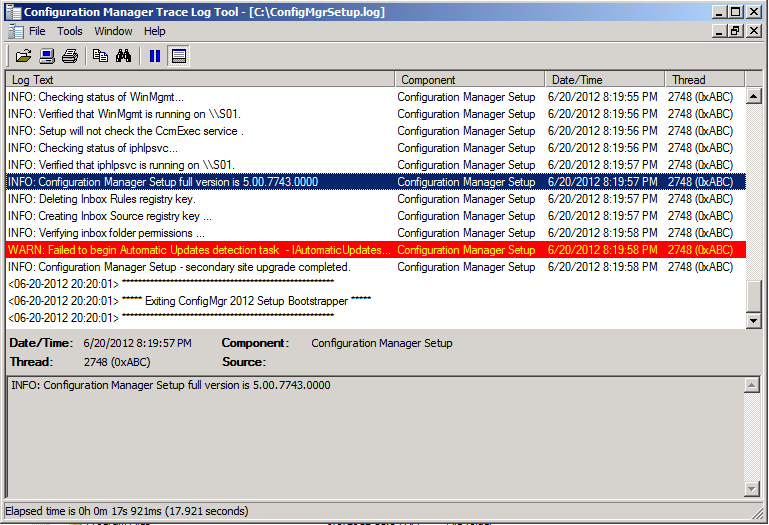
Task: Click the inner document Minimize button
Action: [719, 31]
